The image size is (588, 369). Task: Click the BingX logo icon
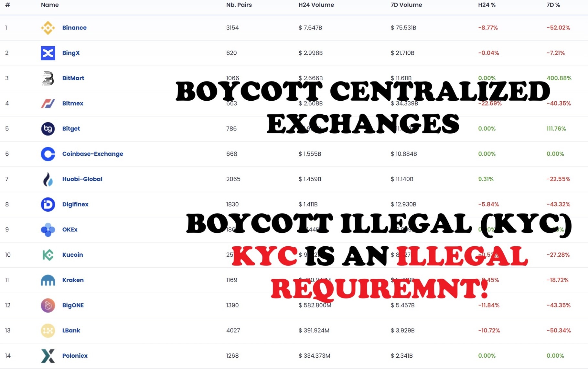(x=48, y=53)
